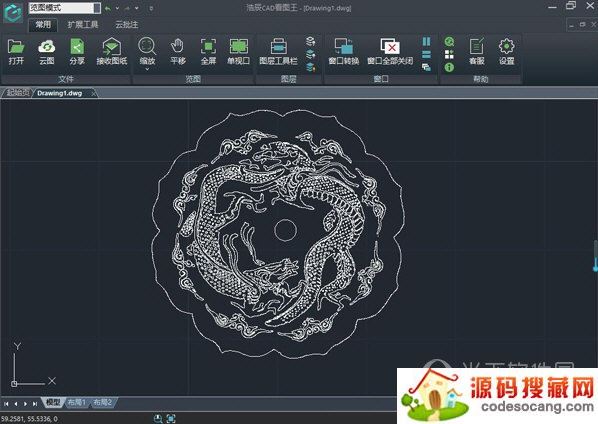Expand the redo history dropdown arrow
The width and height of the screenshot is (598, 424).
pyautogui.click(x=137, y=8)
